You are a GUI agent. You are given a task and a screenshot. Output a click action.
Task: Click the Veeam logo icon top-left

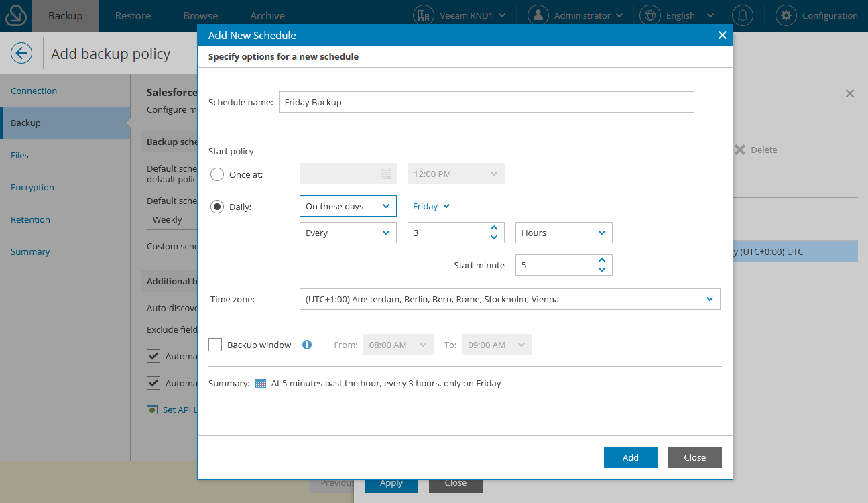(x=15, y=15)
